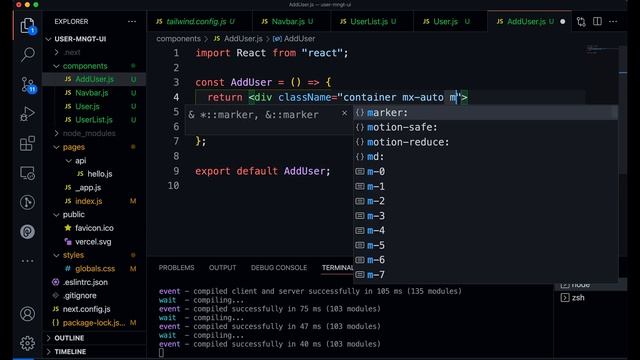This screenshot has height=360, width=640.
Task: Expand the .next folder
Action: 68,52
